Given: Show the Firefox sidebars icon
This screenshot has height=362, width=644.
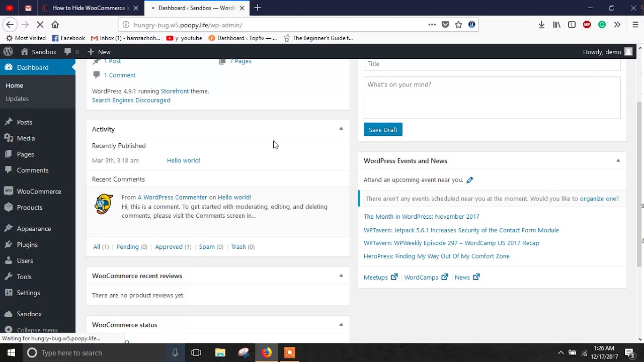Looking at the screenshot, I should 572,25.
